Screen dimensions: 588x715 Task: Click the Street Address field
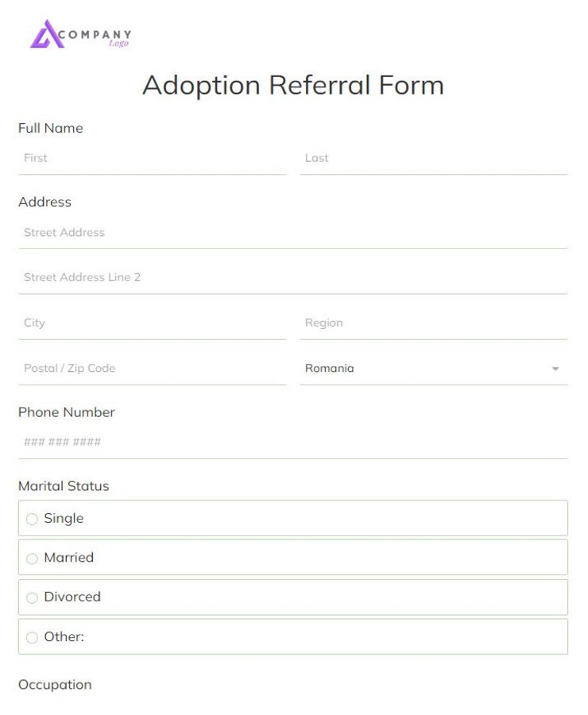click(x=292, y=233)
